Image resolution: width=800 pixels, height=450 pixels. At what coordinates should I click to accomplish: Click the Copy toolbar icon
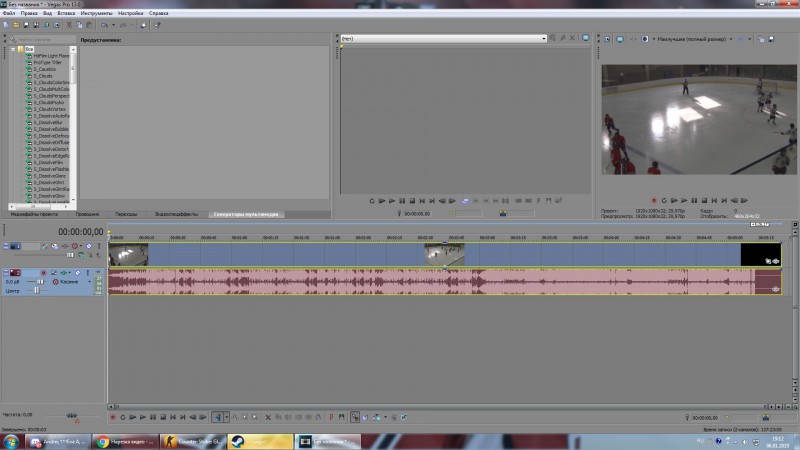(x=79, y=25)
